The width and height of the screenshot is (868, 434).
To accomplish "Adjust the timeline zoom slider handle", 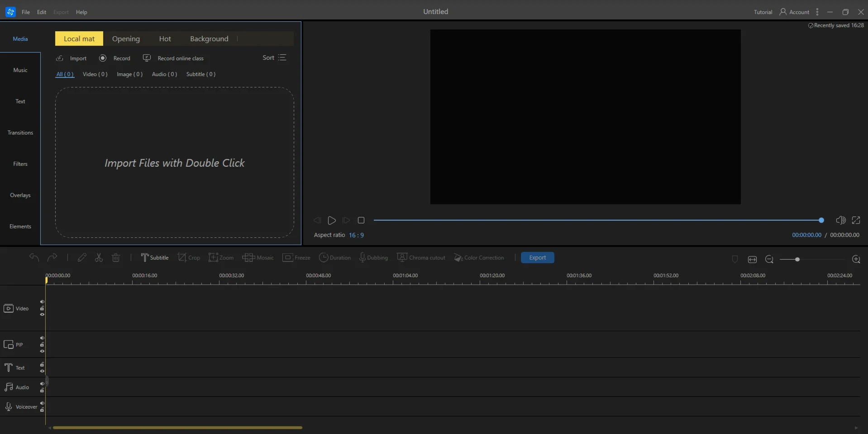I will pos(797,259).
